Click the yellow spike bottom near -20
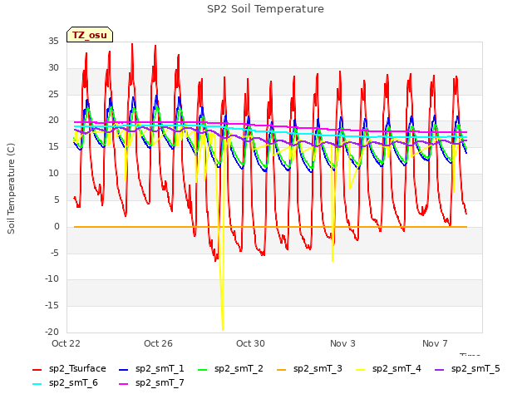532x399 pixels. coord(223,329)
